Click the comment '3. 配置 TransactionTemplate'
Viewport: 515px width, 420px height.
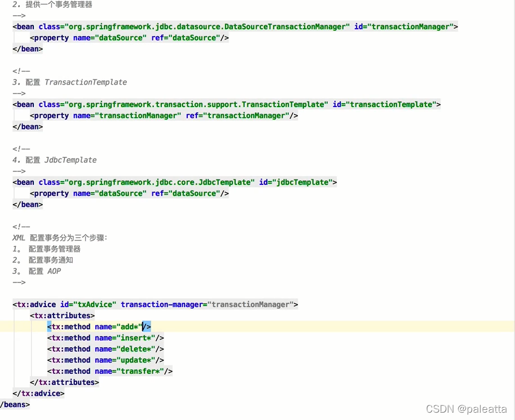click(x=69, y=82)
